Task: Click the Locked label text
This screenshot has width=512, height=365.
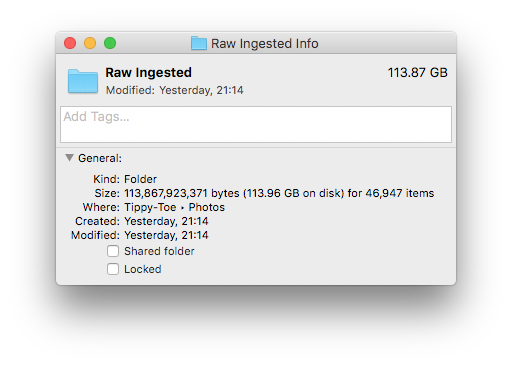Action: (x=143, y=269)
